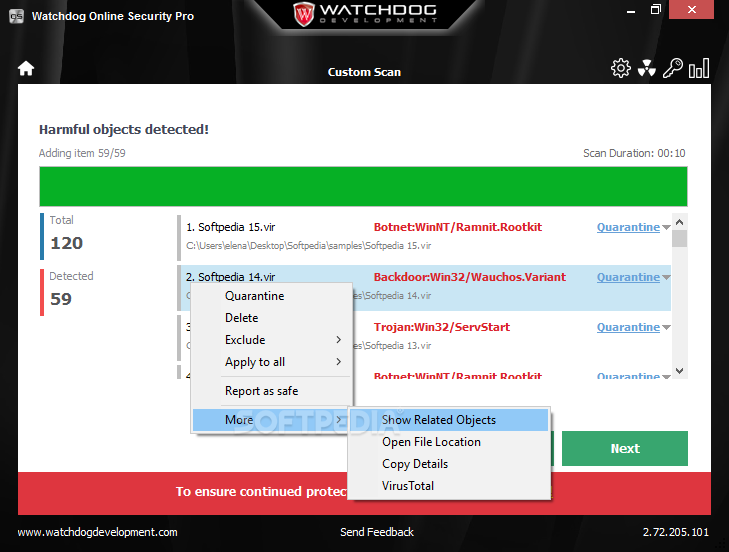
Task: Select Open File Location
Action: [449, 442]
